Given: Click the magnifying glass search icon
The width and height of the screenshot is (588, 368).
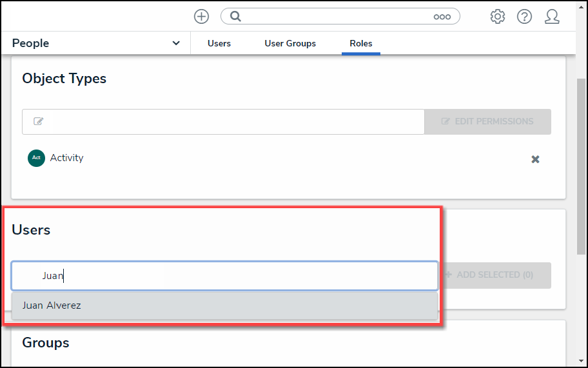Looking at the screenshot, I should pyautogui.click(x=235, y=17).
